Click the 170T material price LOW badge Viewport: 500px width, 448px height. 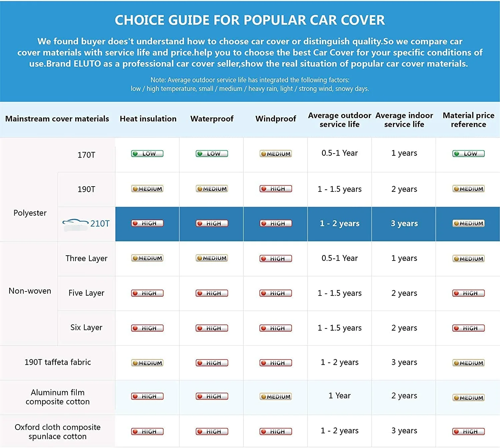[468, 154]
